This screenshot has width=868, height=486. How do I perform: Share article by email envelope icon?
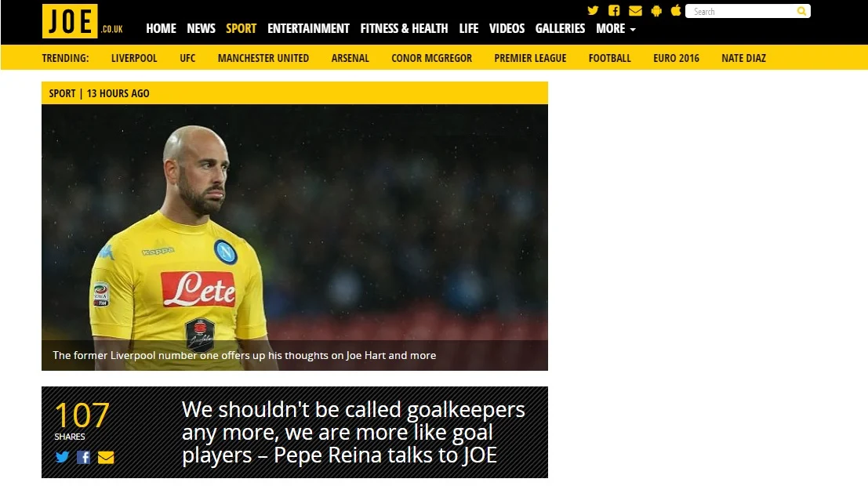pyautogui.click(x=106, y=457)
